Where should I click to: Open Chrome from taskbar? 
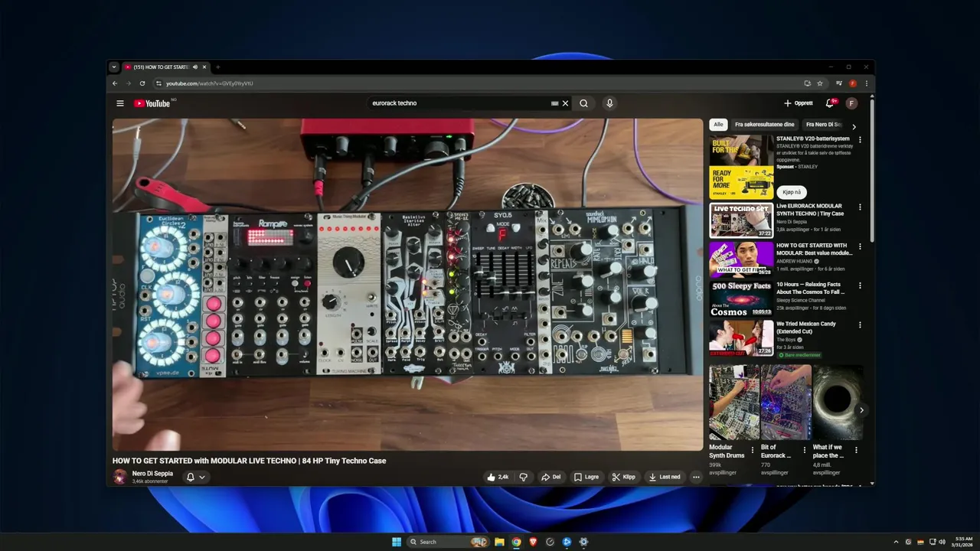(516, 542)
